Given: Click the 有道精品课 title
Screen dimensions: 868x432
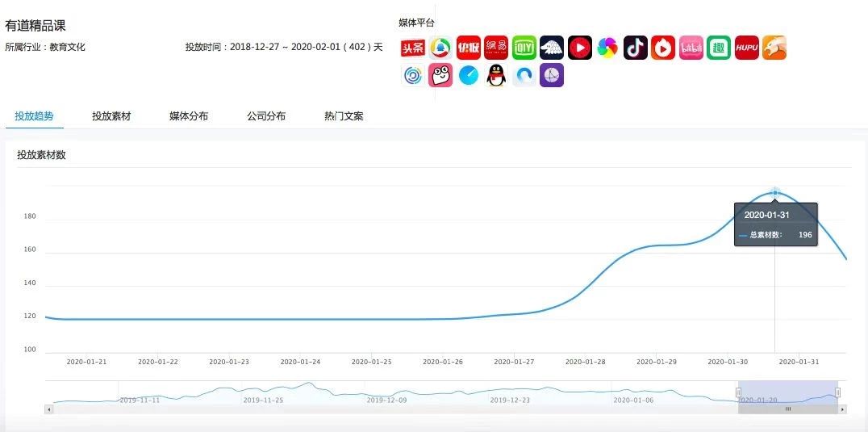Looking at the screenshot, I should tap(35, 26).
